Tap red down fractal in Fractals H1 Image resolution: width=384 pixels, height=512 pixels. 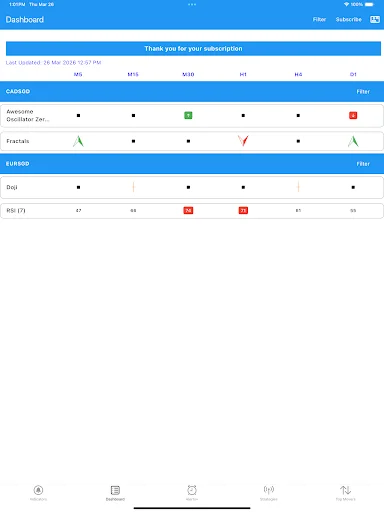click(243, 141)
